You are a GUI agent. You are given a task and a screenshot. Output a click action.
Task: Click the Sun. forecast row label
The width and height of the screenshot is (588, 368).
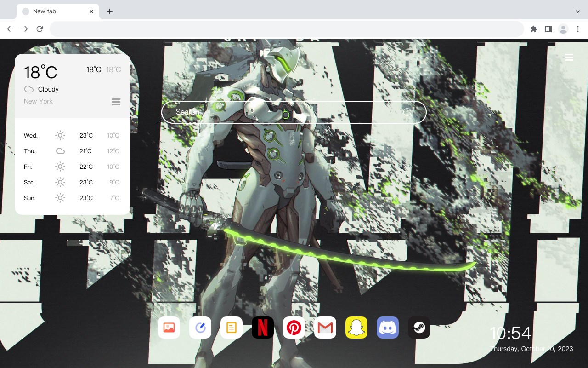[x=30, y=198]
